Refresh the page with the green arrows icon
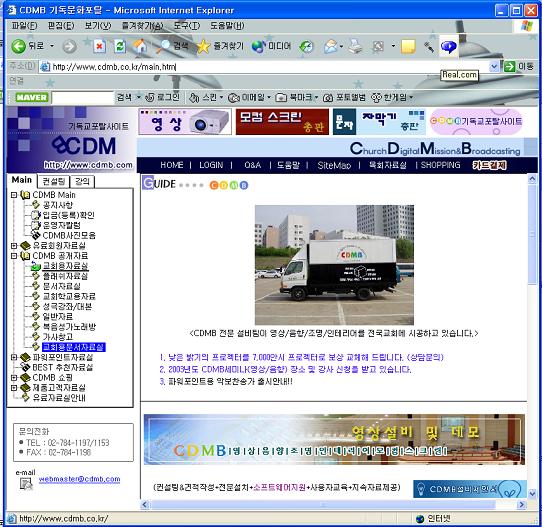 [120, 46]
